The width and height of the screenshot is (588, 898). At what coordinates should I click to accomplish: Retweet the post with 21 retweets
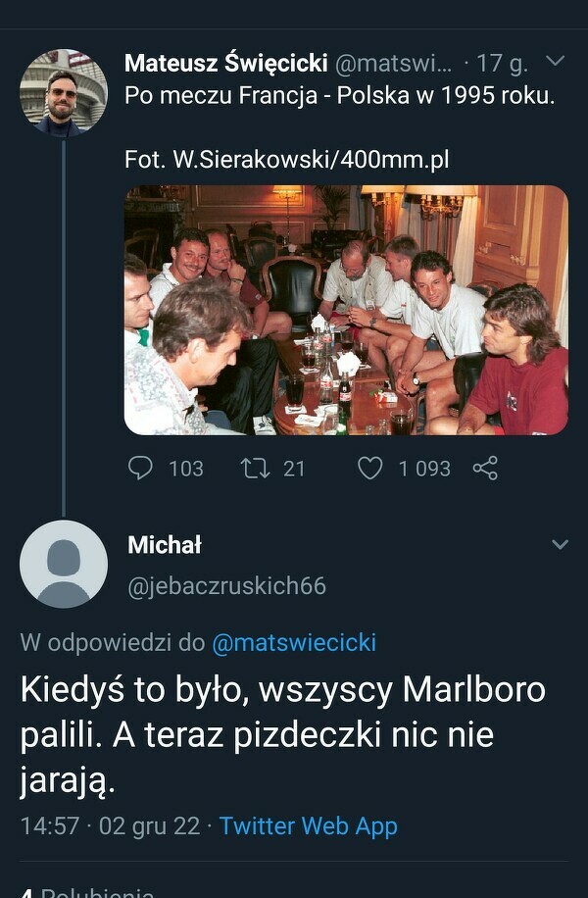pyautogui.click(x=255, y=469)
